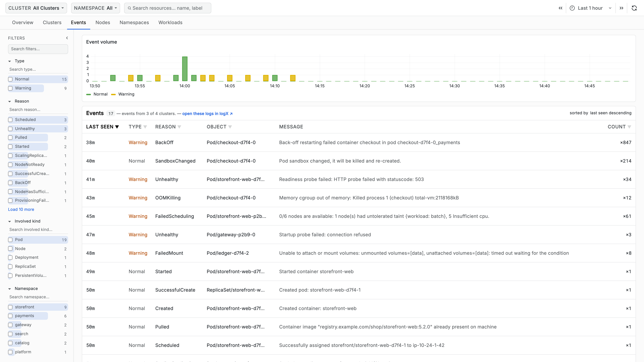Screen dimensions: 644x362
Task: Focus the Search resources input field
Action: [168, 8]
